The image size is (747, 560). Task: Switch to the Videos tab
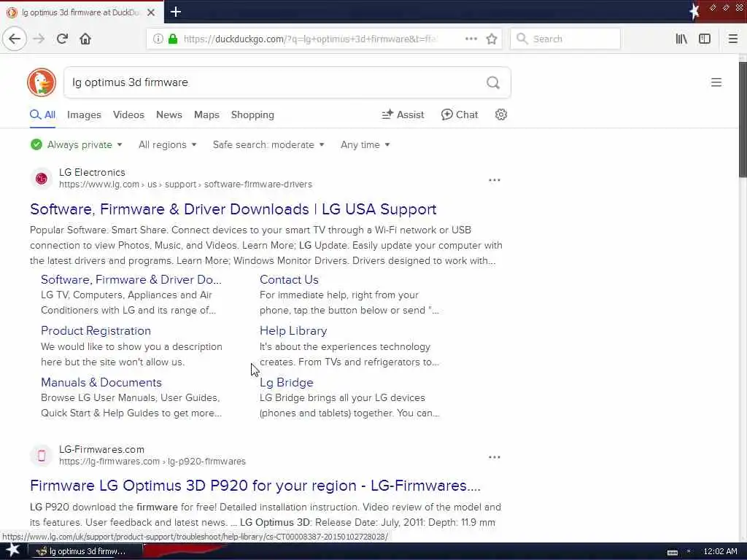click(128, 114)
